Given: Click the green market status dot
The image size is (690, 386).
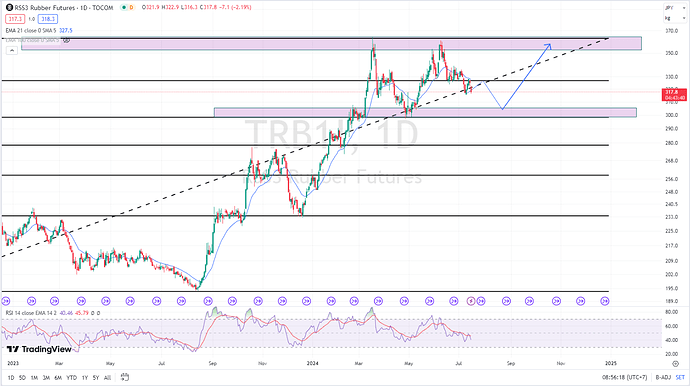Looking at the screenshot, I should point(124,7).
